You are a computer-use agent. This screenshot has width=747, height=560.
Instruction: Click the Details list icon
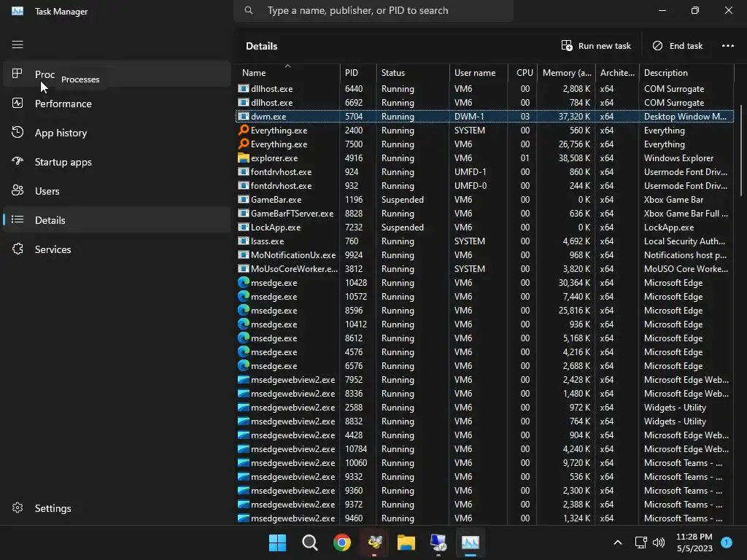coord(18,219)
